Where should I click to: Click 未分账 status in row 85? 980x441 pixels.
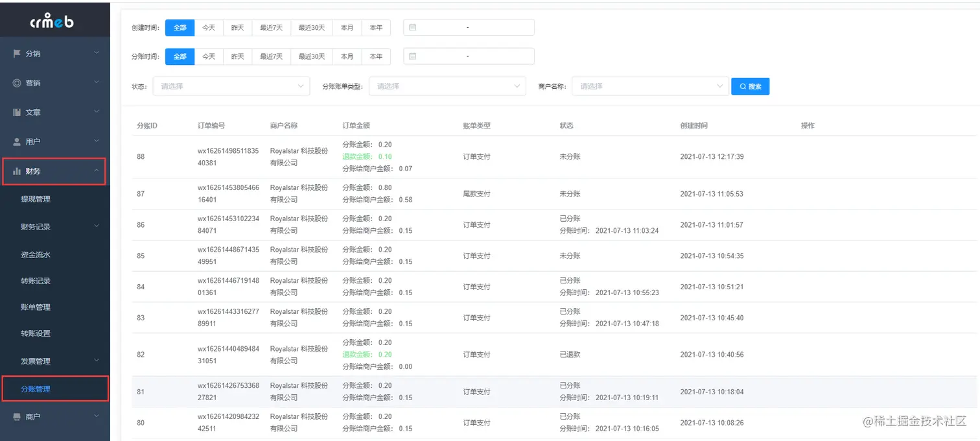click(570, 256)
